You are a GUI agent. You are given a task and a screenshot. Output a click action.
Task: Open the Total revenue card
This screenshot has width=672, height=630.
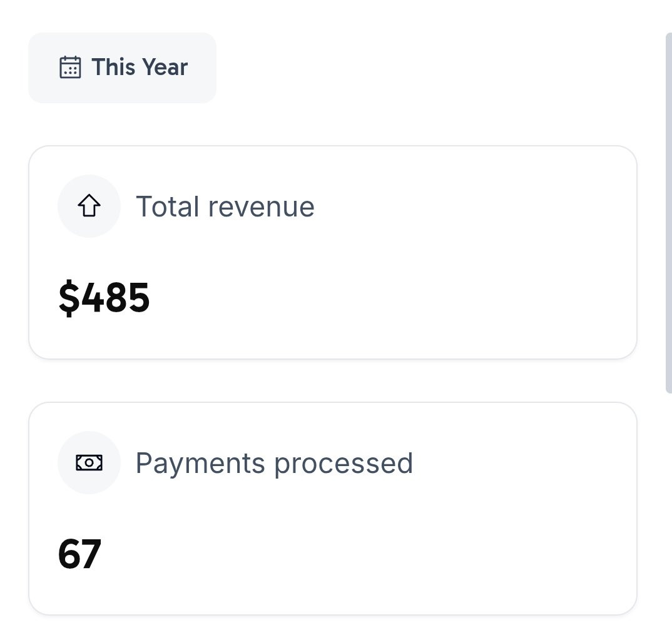[x=332, y=253]
